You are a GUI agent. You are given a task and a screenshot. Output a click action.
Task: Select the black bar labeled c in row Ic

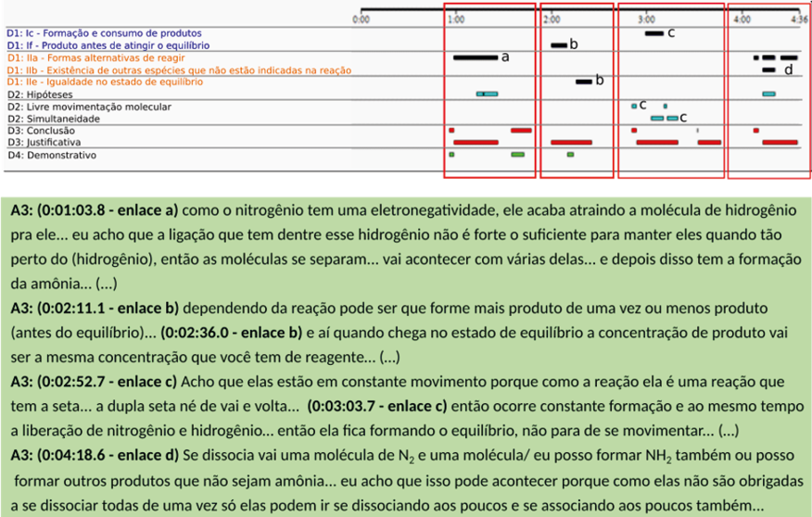tap(654, 33)
